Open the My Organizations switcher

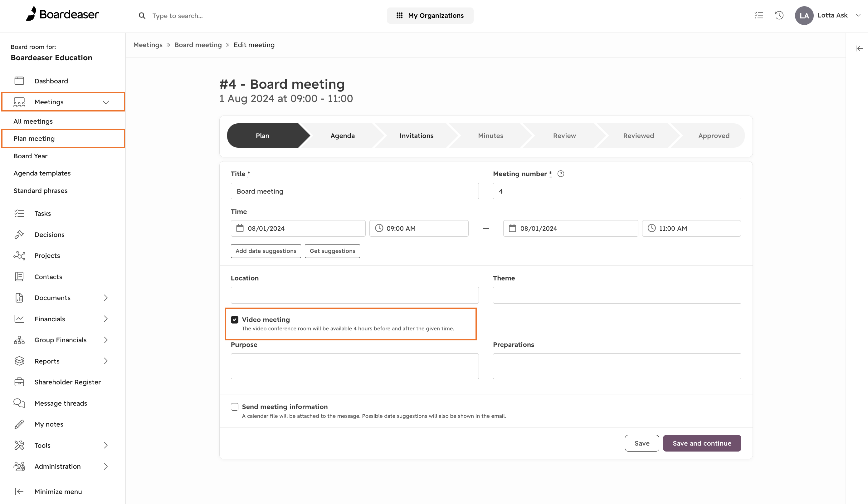[430, 16]
